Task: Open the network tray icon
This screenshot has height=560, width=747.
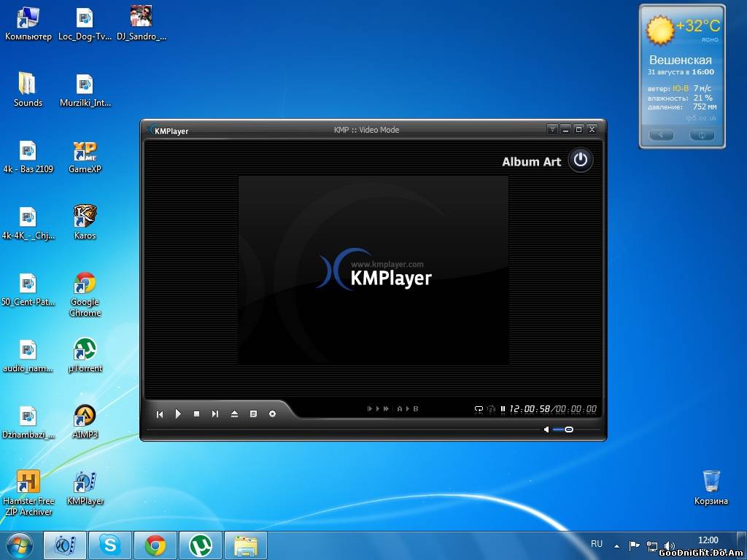Action: [x=651, y=546]
